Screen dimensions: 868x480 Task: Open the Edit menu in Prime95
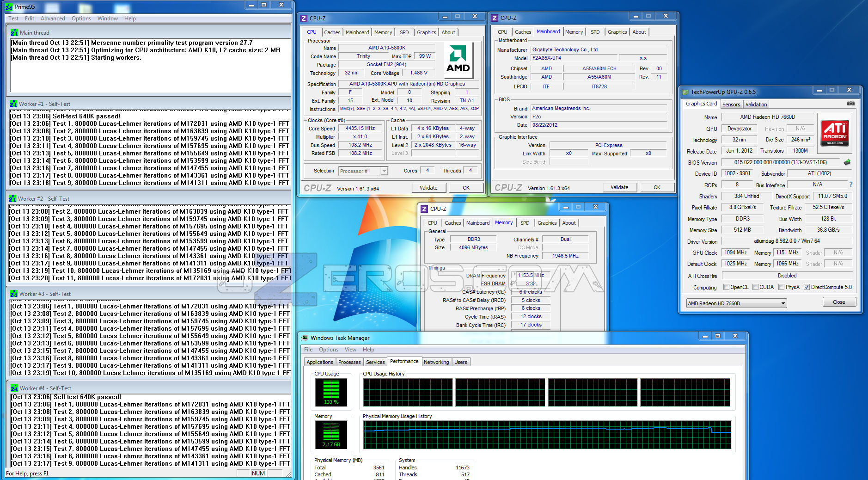[x=30, y=18]
